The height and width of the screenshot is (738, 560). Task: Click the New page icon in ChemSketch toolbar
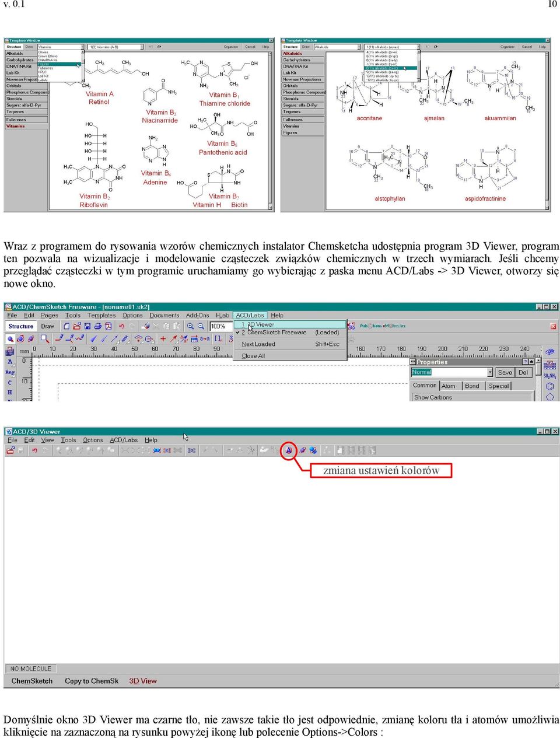(x=68, y=326)
